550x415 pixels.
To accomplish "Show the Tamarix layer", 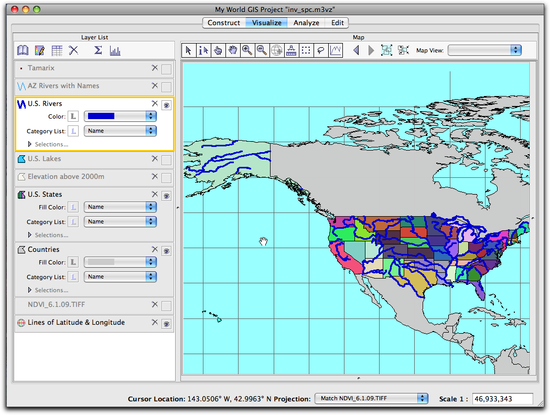I will (x=166, y=69).
